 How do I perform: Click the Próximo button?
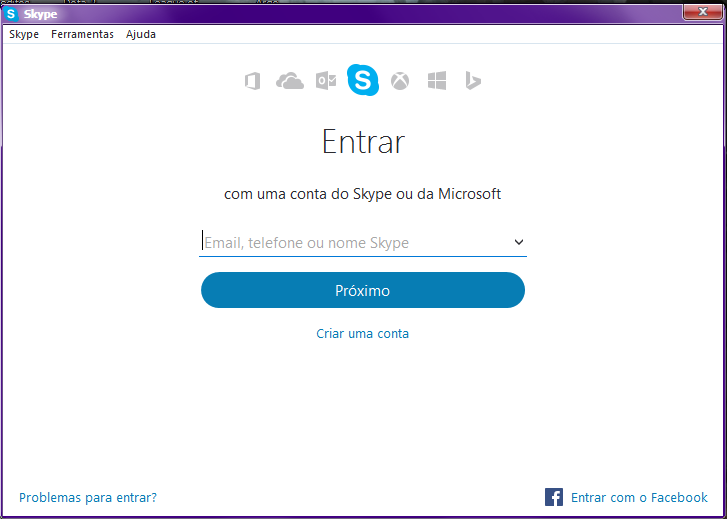click(x=363, y=290)
